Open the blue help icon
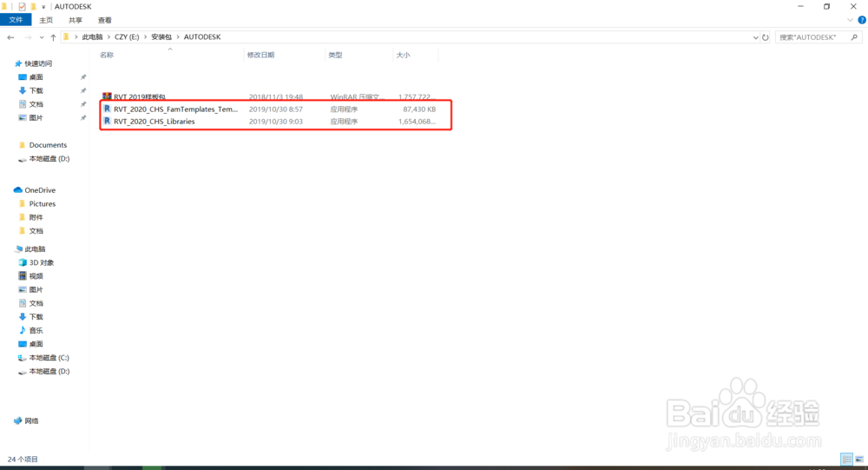This screenshot has height=470, width=868. 862,20
